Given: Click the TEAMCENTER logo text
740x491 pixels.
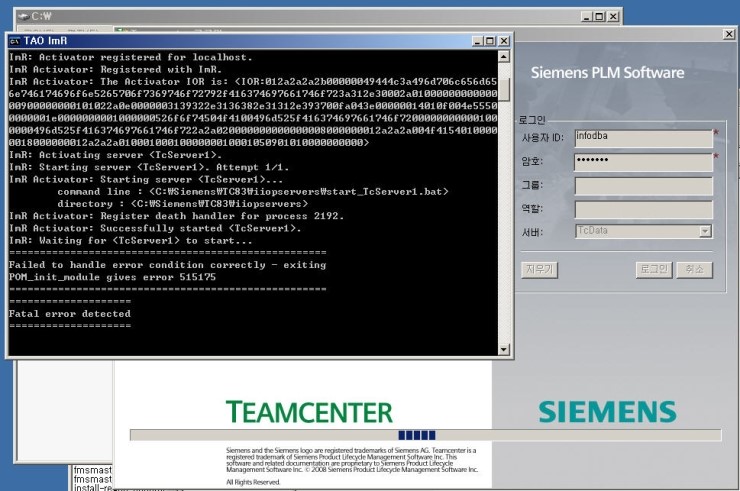Looking at the screenshot, I should point(309,412).
